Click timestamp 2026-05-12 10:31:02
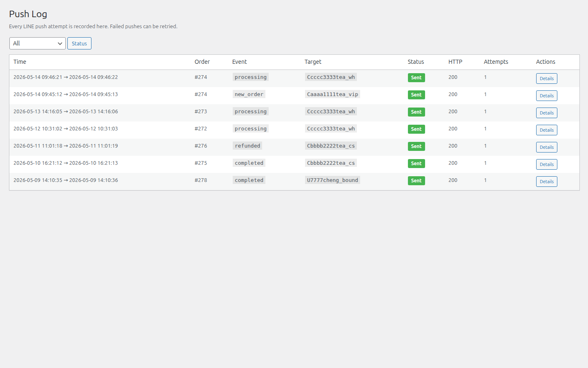The width and height of the screenshot is (588, 368). click(x=38, y=128)
